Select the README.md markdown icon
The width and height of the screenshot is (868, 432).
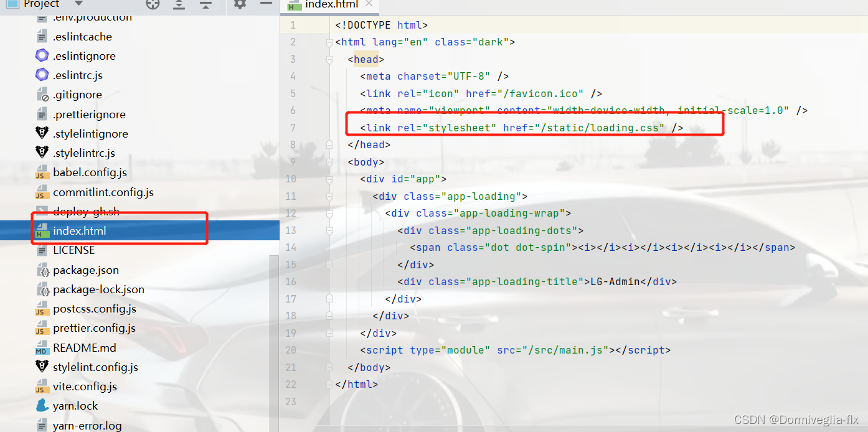click(42, 348)
